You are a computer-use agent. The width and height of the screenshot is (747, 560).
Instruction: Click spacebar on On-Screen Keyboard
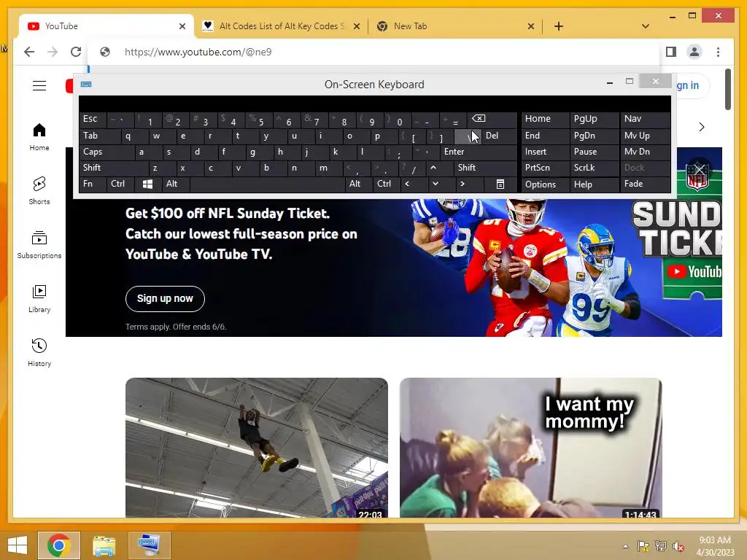point(267,184)
